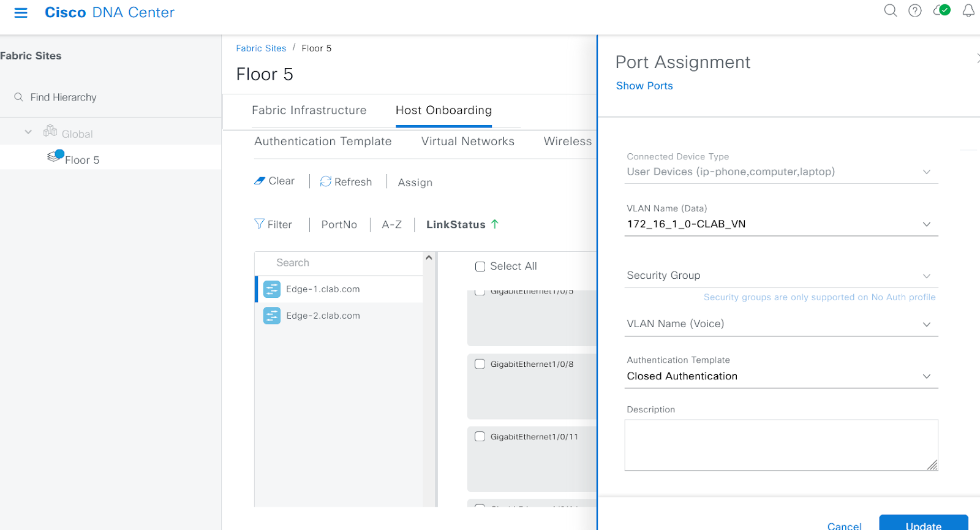This screenshot has width=980, height=530.
Task: Click the search magnifier icon in header
Action: click(x=891, y=10)
